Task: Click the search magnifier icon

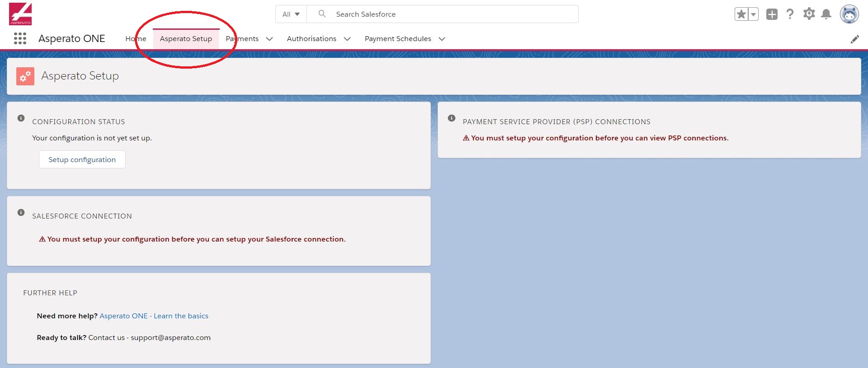Action: [322, 14]
